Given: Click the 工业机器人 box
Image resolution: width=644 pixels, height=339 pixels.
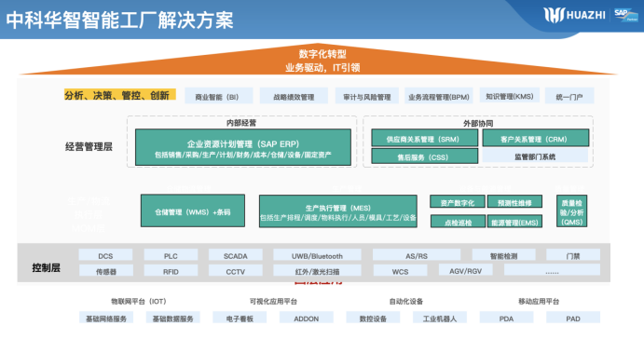Looking at the screenshot, I should coord(440,319).
